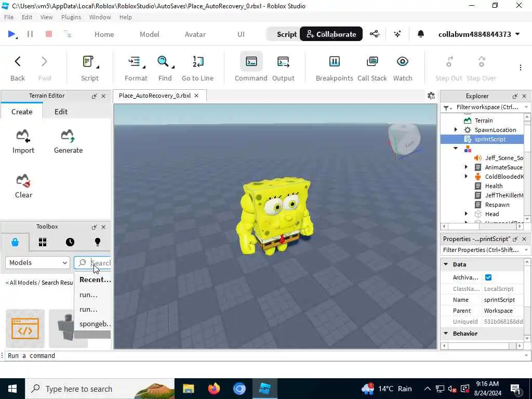Collapse the expanded model under sprintScript
Image resolution: width=532 pixels, height=399 pixels.
(x=455, y=148)
